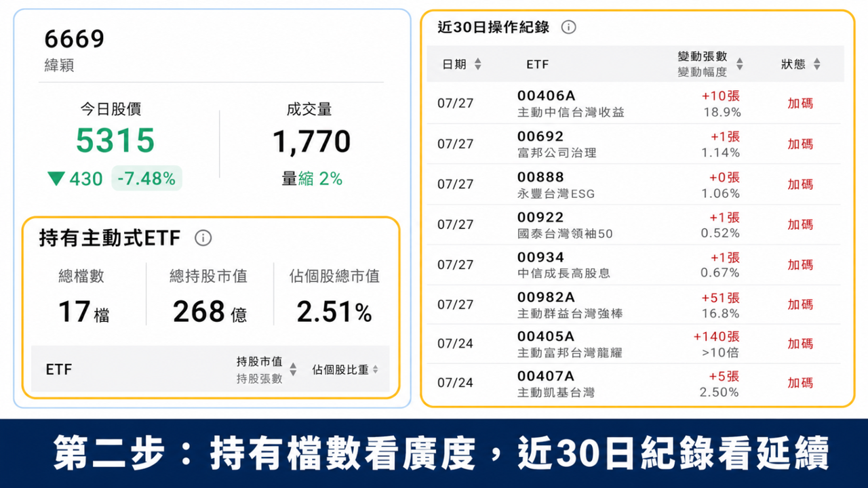Click 加碼 status for 00405A
Viewport: 868px width, 488px height.
(800, 344)
